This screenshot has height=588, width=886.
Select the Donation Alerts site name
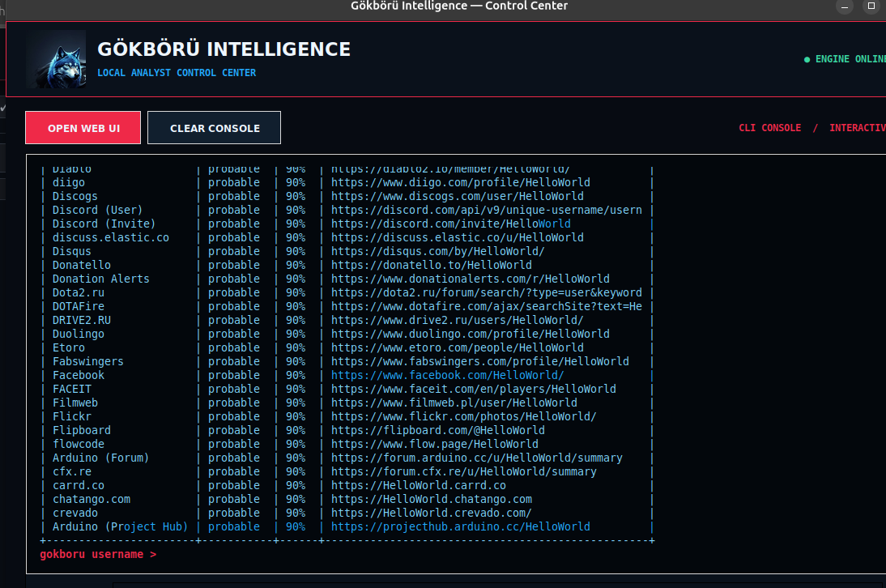pos(101,279)
